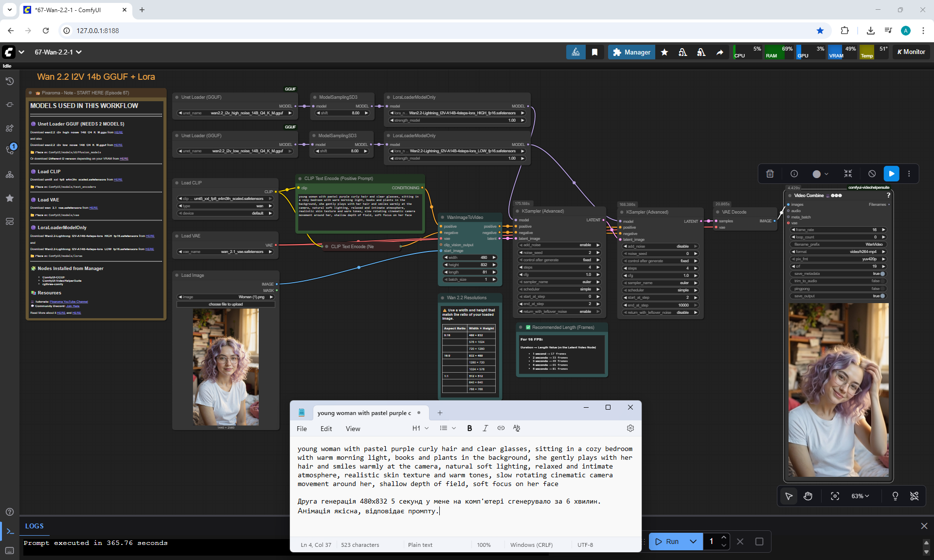Increase batch count stepper next to Run

724,538
